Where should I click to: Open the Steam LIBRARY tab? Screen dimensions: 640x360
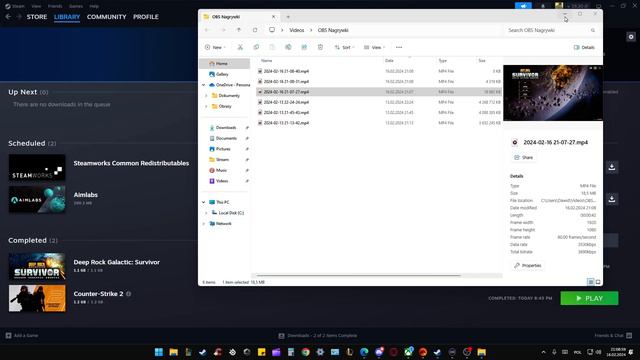click(x=67, y=17)
